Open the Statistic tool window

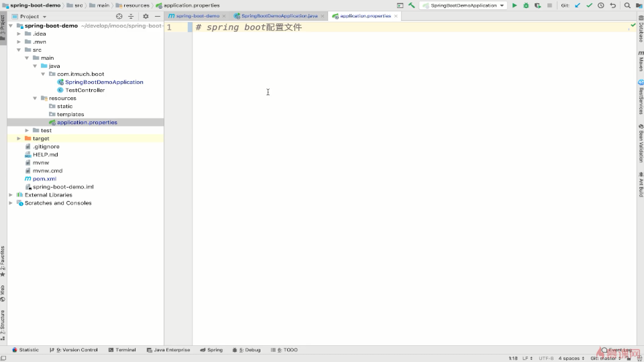click(x=25, y=350)
